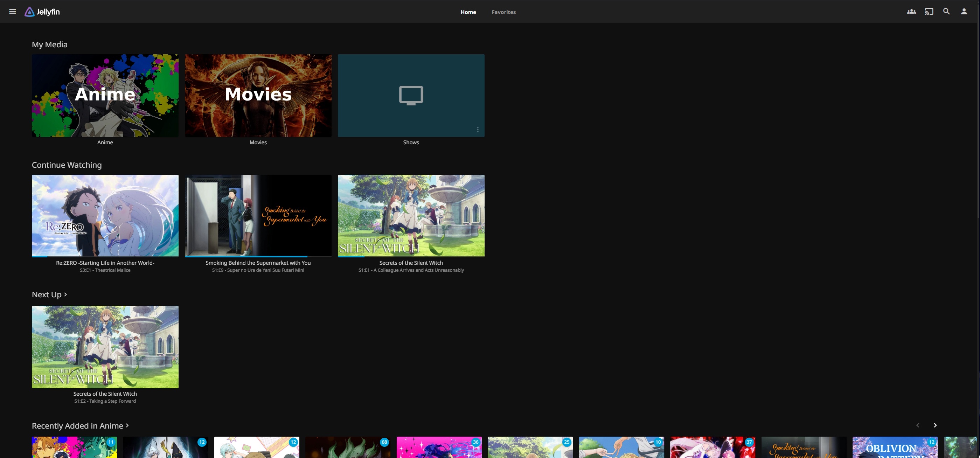Screen dimensions: 980x458
Task: Open recently added Smoking Behind the Supermarket poster
Action: 804,448
